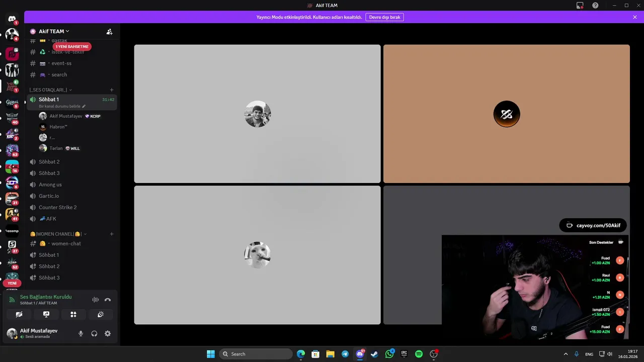644x362 pixels.
Task: Open activities launcher in voice panel
Action: tap(73, 314)
